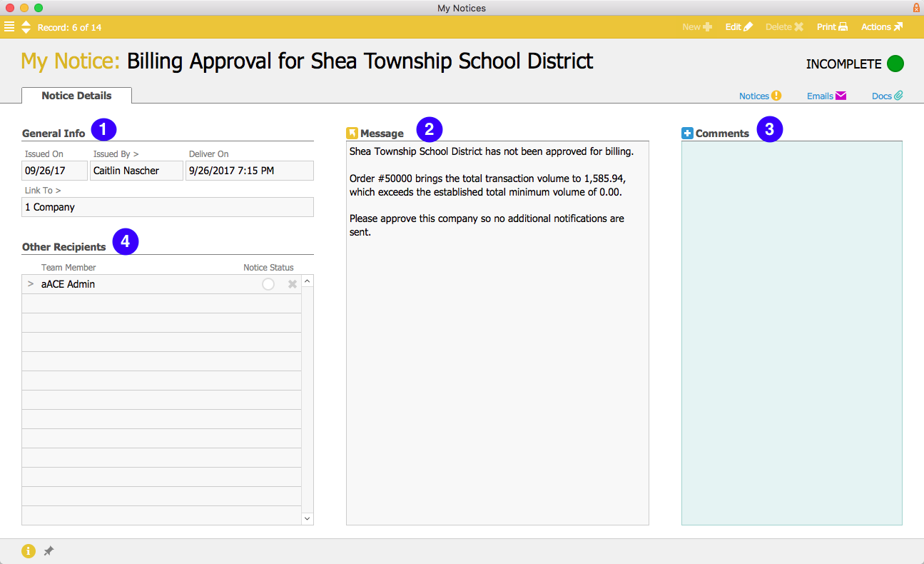Click the Link To field showing 1 Company
Image resolution: width=924 pixels, height=564 pixels.
[168, 207]
